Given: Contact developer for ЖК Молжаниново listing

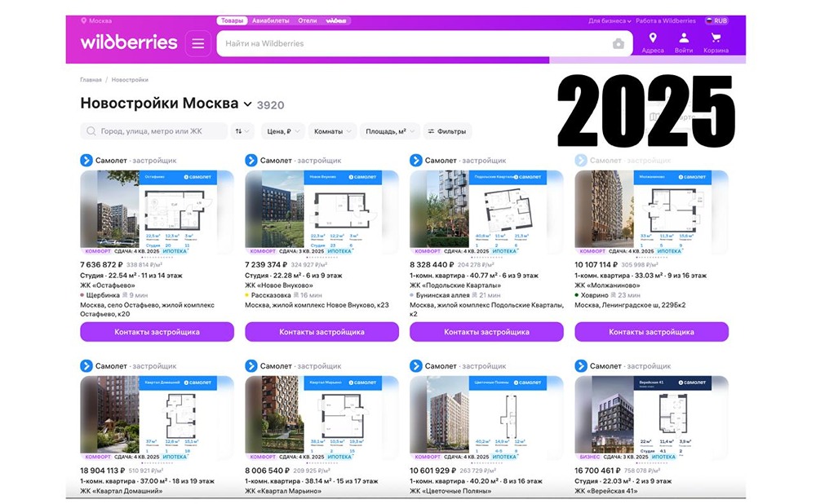Looking at the screenshot, I should click(x=651, y=332).
